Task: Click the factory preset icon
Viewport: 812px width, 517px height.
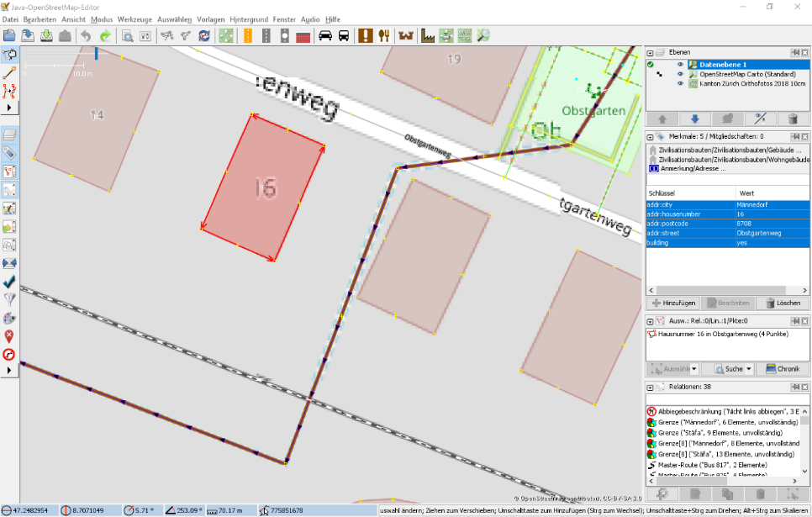Action: 427,35
